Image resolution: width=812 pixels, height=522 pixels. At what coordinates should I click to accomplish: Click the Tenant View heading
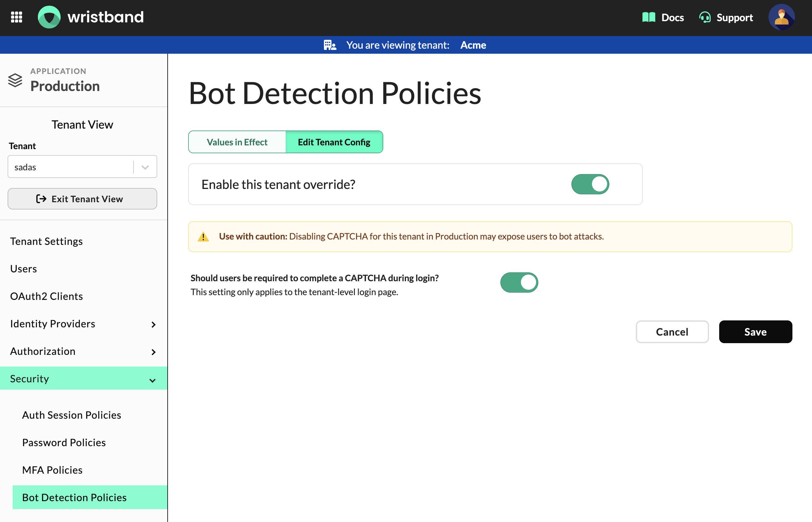pos(82,124)
